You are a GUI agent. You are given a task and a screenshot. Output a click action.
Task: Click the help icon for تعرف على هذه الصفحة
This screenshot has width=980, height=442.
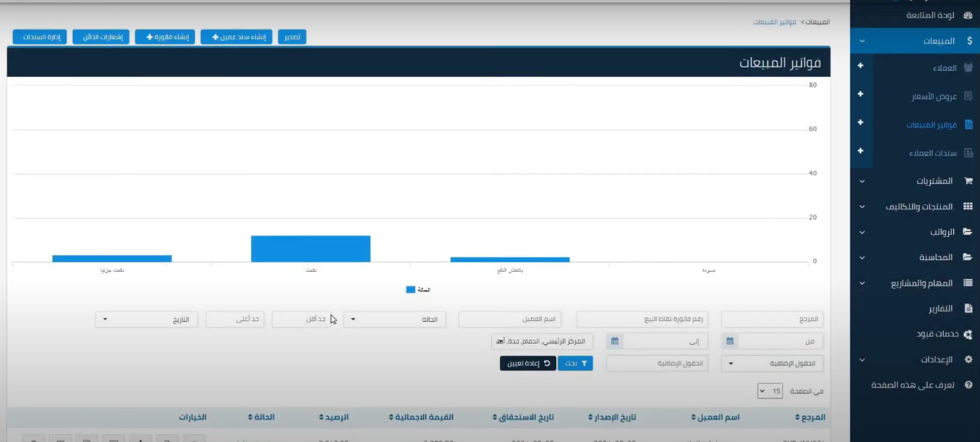[968, 385]
